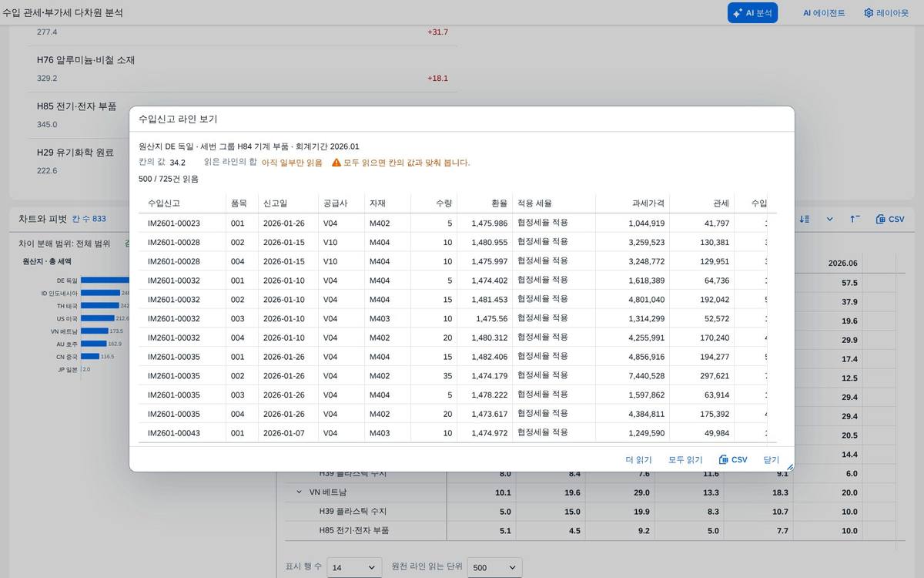Click supplier V10 in item 002 row
This screenshot has width=924, height=578.
coord(330,242)
